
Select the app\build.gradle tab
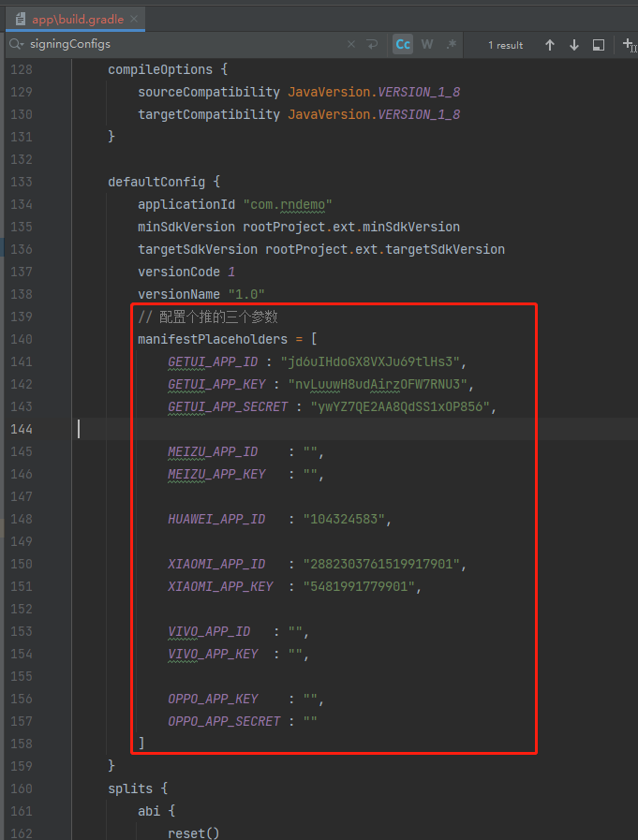click(71, 19)
